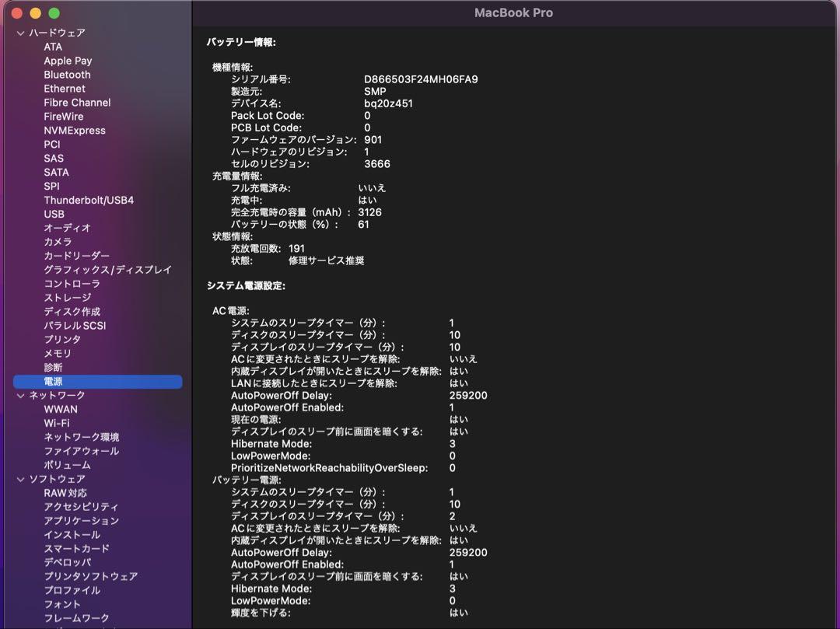
Task: Click the 輝度を下げる setting label
Action: 261,613
